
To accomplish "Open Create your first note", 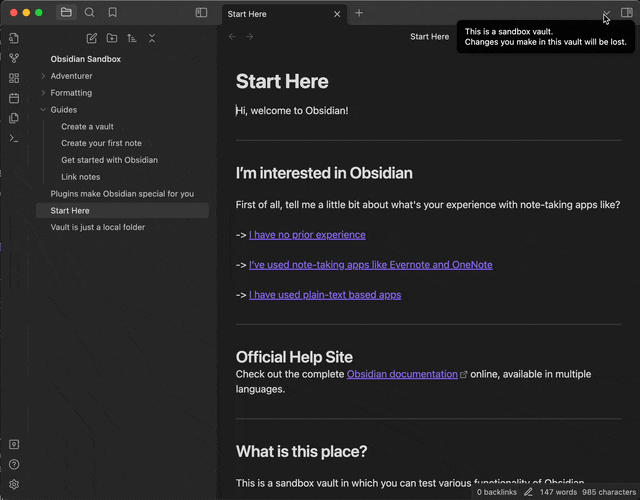I will (101, 143).
